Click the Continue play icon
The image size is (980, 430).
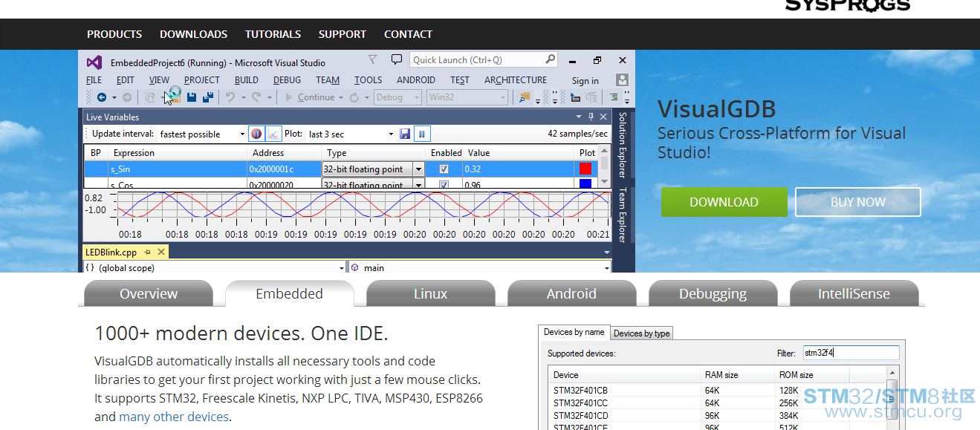tap(289, 97)
